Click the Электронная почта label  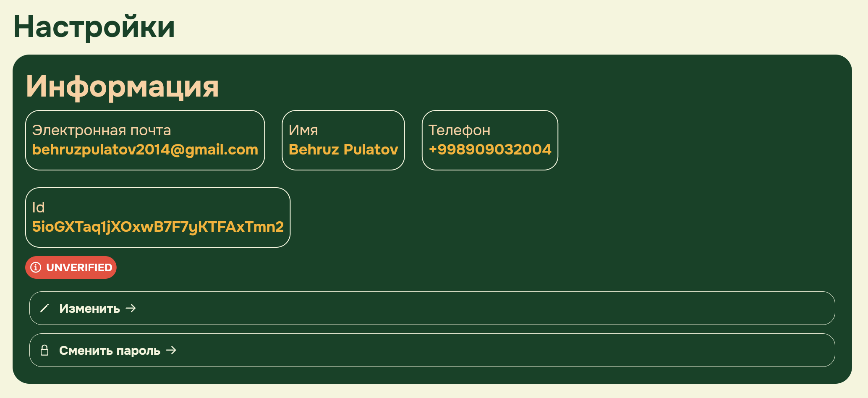102,130
